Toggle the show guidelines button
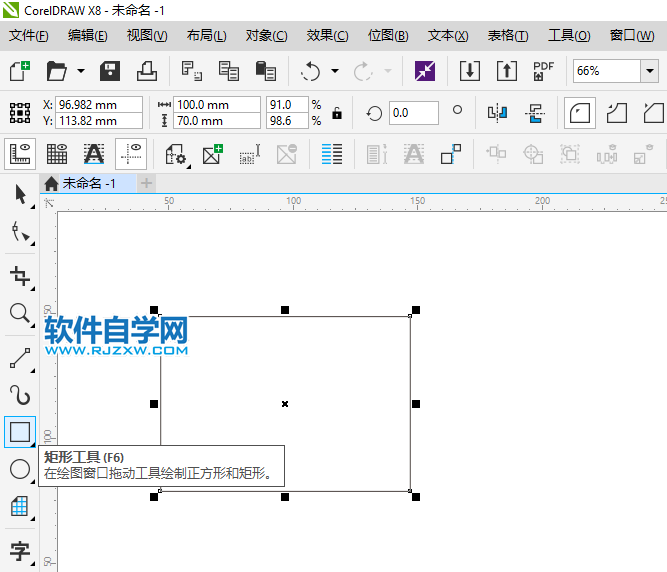The image size is (667, 572). click(131, 154)
